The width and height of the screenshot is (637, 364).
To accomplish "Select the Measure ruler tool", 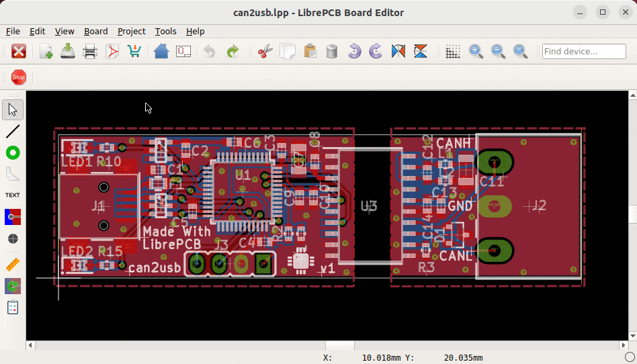I will coord(13,265).
